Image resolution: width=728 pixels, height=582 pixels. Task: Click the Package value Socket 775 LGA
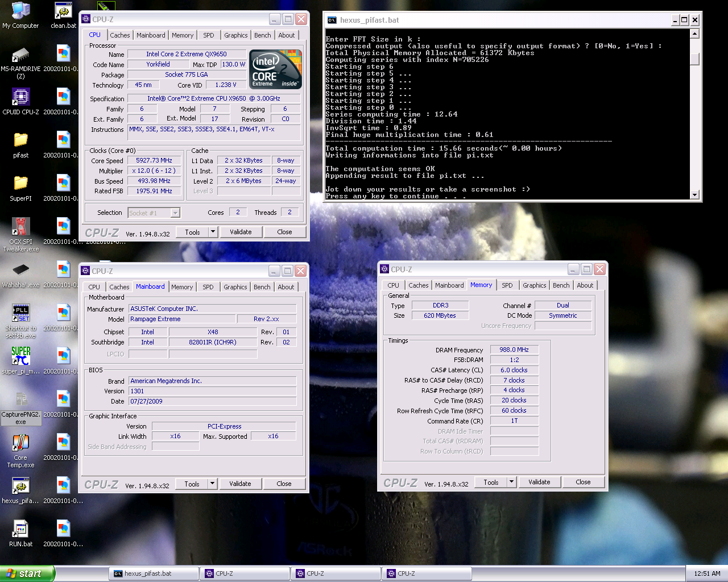(x=187, y=74)
